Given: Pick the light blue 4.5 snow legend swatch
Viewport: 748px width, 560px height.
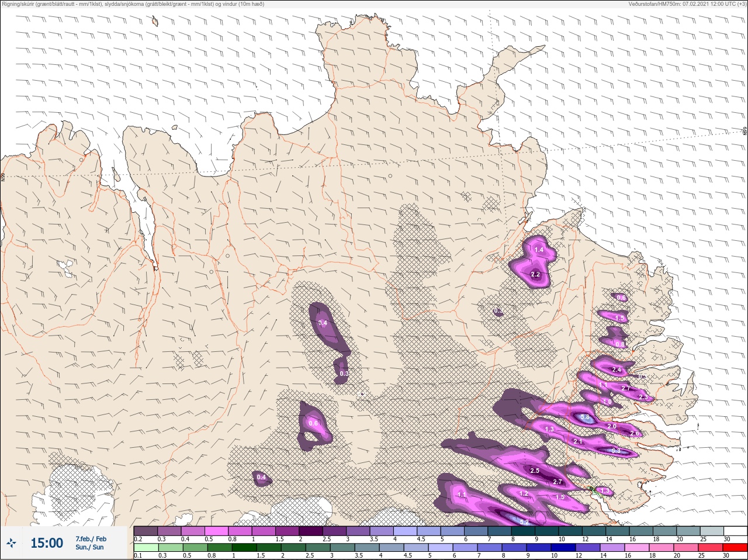Looking at the screenshot, I should coord(428,531).
